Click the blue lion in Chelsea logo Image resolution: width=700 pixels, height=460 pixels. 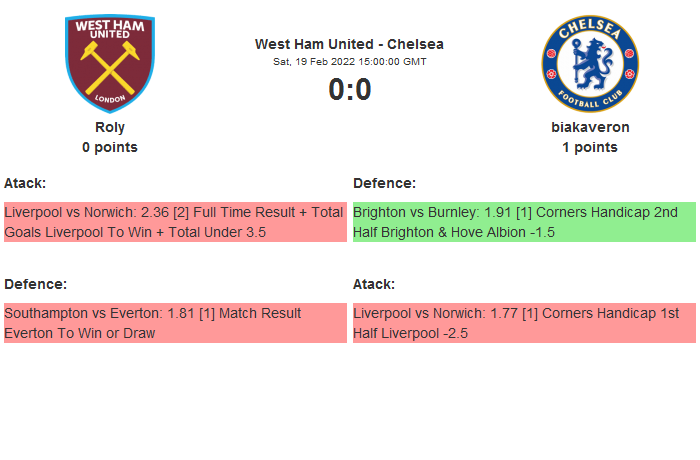click(590, 63)
